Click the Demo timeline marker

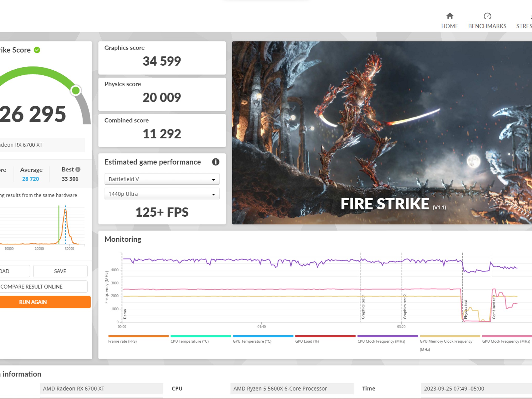(x=125, y=314)
